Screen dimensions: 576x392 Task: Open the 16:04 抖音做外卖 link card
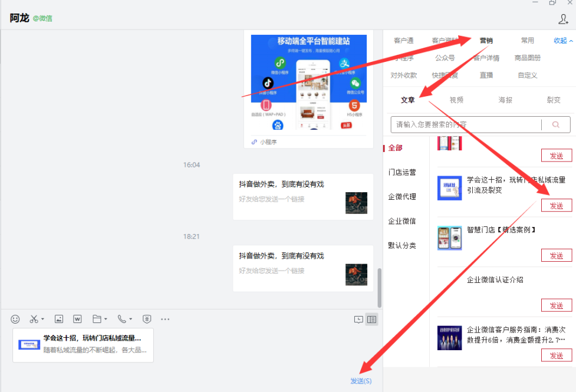pyautogui.click(x=303, y=197)
